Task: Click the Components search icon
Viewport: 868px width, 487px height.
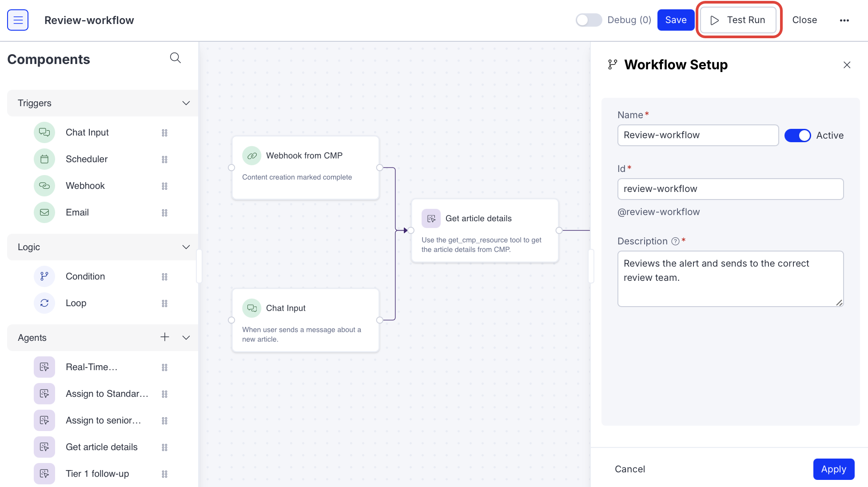Action: pos(175,58)
